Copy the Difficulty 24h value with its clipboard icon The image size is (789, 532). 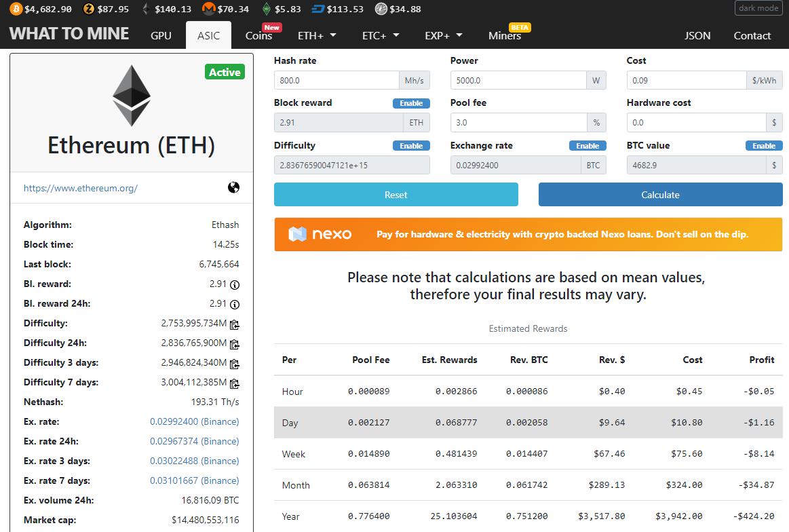pyautogui.click(x=235, y=344)
